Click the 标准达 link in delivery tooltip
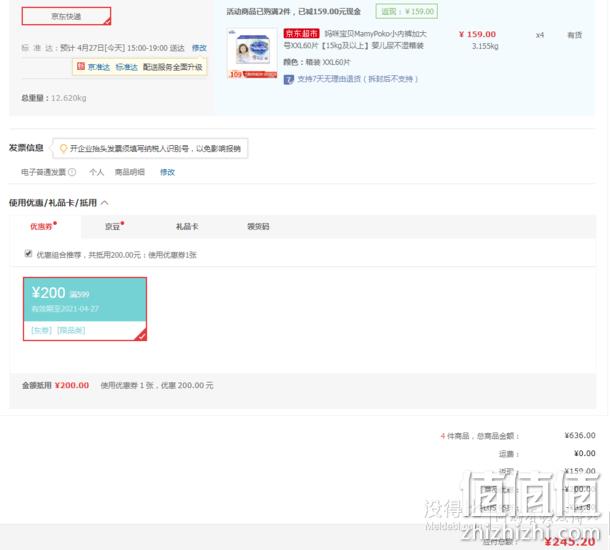The image size is (610, 550). coord(127,67)
